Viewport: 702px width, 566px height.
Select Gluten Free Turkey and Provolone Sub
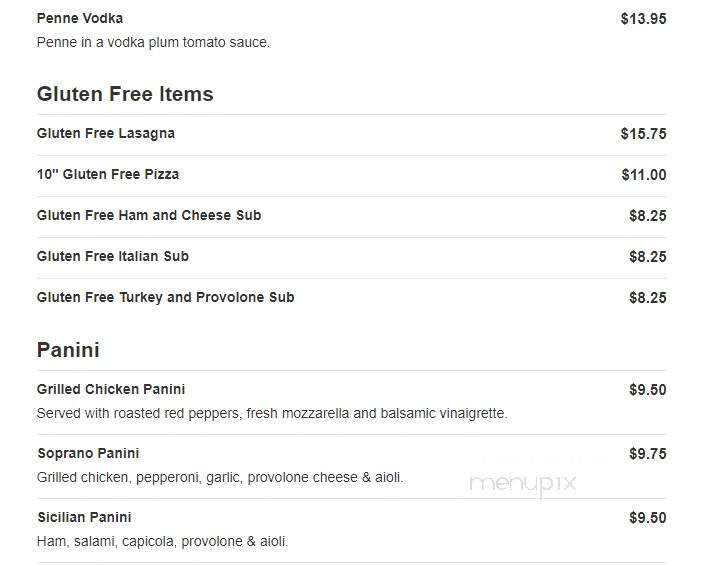pyautogui.click(x=165, y=297)
